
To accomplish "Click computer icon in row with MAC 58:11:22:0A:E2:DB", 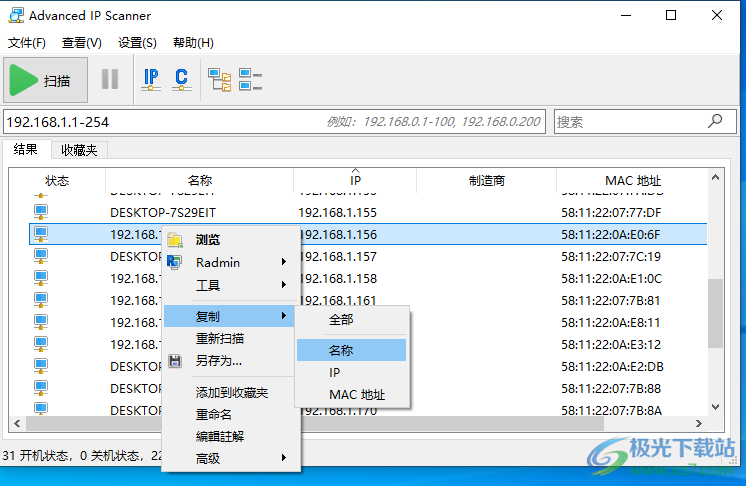I will point(41,366).
